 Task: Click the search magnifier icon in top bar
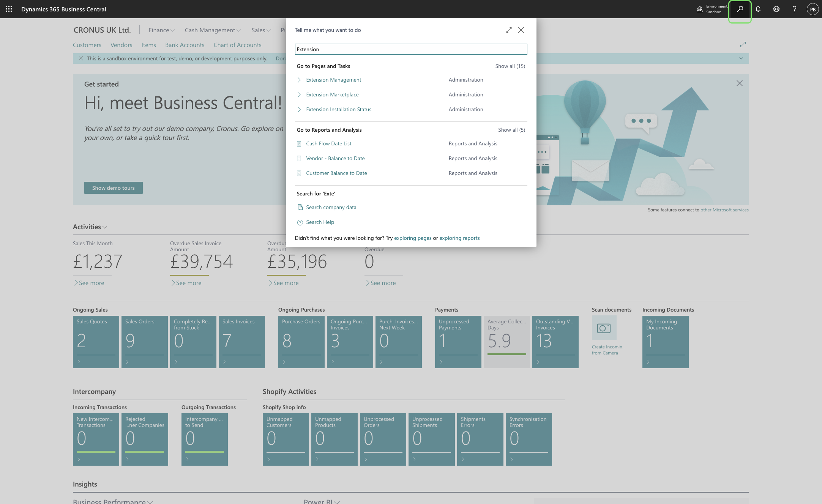740,9
